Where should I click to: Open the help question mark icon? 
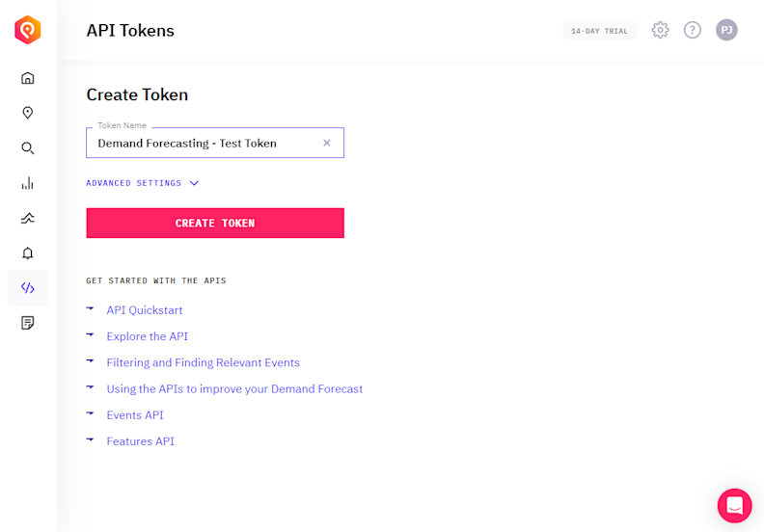pos(693,30)
